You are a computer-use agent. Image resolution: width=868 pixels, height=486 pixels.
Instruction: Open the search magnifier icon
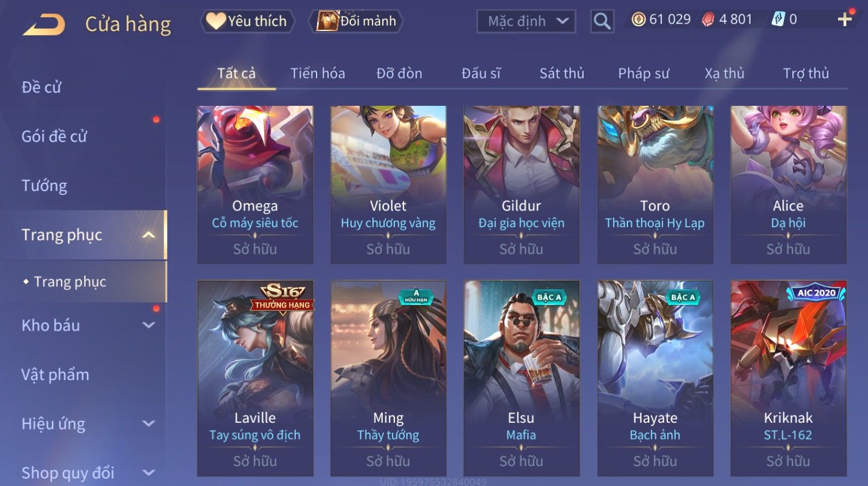[x=602, y=21]
